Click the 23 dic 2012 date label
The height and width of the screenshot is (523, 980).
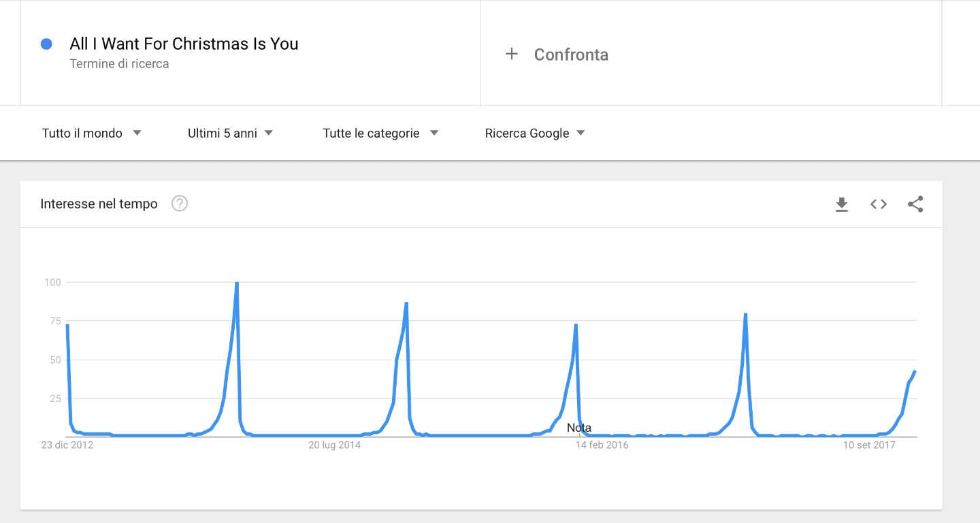pyautogui.click(x=67, y=445)
